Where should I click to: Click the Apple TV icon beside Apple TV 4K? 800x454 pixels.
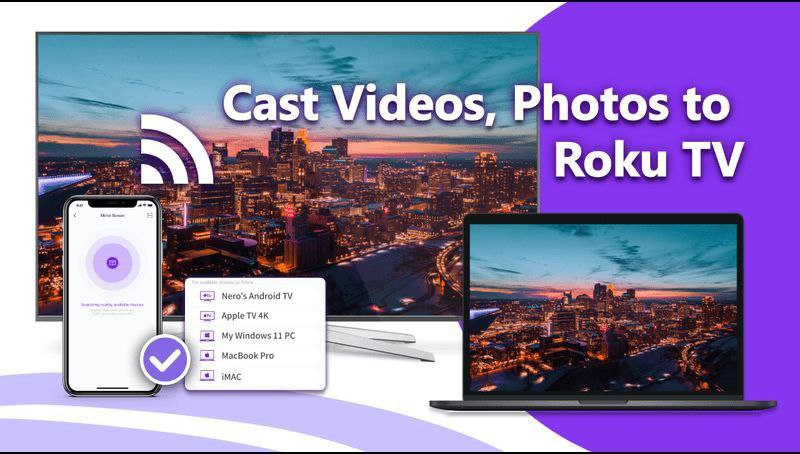207,316
